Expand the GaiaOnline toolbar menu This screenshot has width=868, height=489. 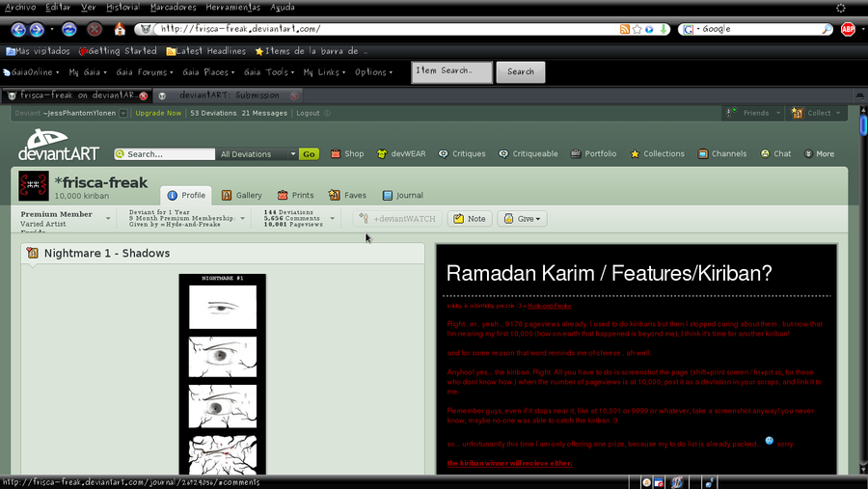[x=31, y=72]
